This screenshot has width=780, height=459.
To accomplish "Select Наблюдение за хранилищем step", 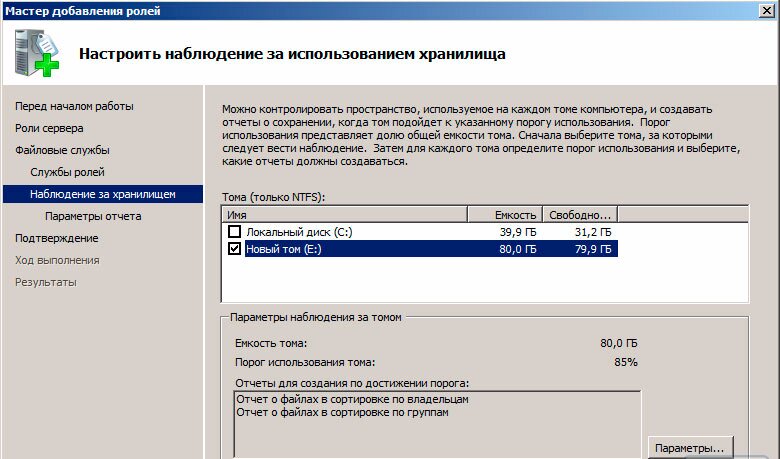I will [x=102, y=194].
